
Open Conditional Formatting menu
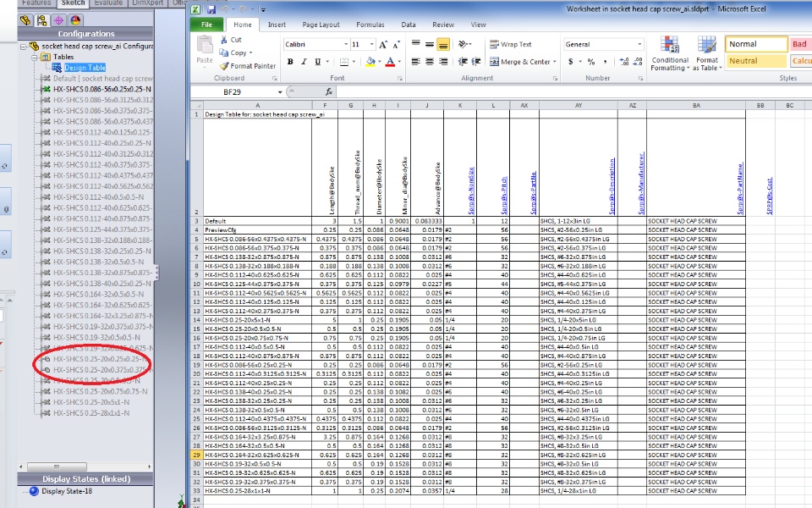[670, 53]
